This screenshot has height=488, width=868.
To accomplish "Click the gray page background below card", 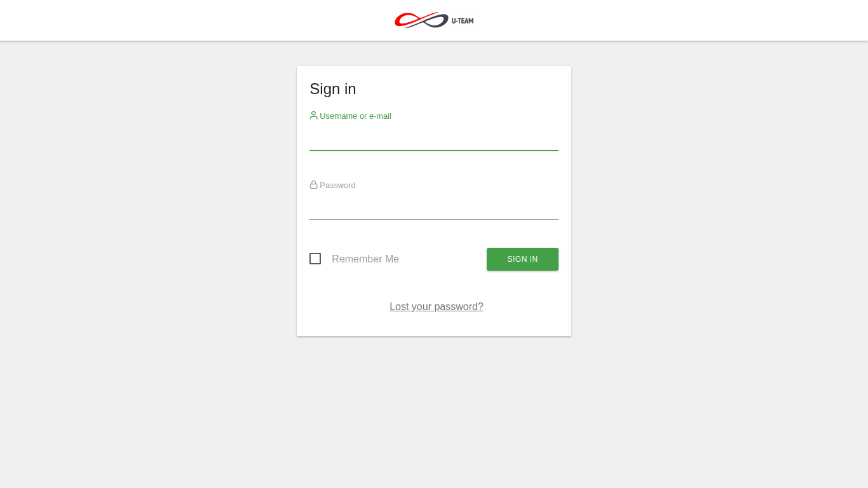I will 434,413.
